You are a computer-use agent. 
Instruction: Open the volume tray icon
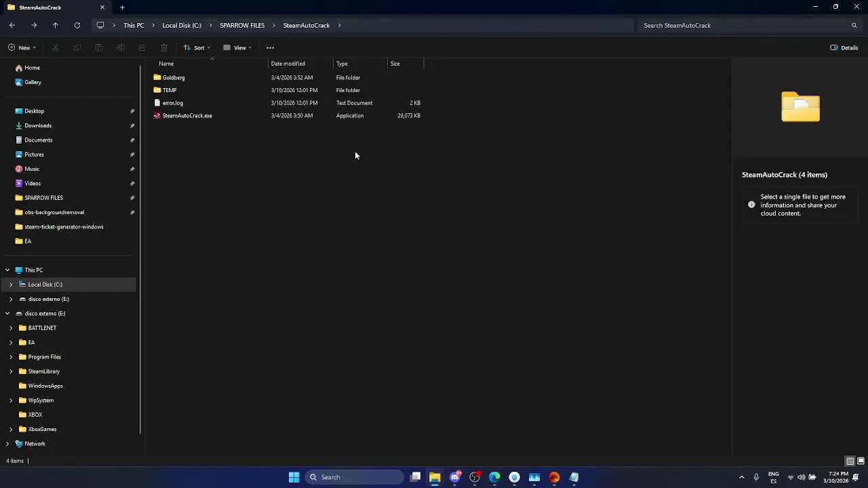801,477
